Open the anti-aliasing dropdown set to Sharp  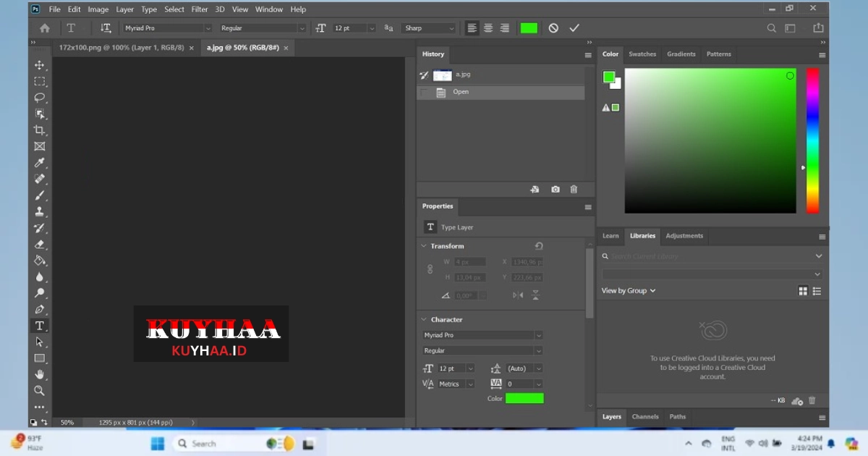coord(428,28)
